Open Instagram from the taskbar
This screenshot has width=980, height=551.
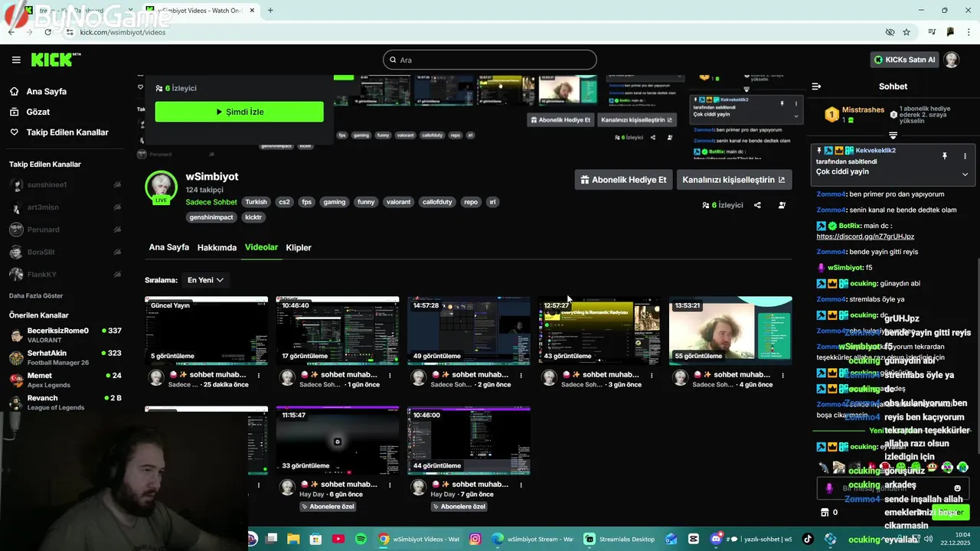[475, 539]
